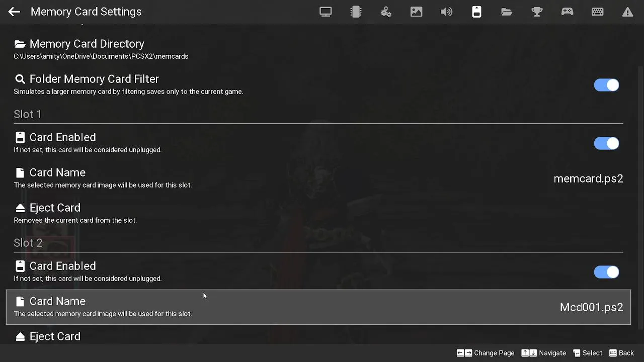The height and width of the screenshot is (362, 644).
Task: Open Interface settings monitor icon
Action: pos(326,12)
